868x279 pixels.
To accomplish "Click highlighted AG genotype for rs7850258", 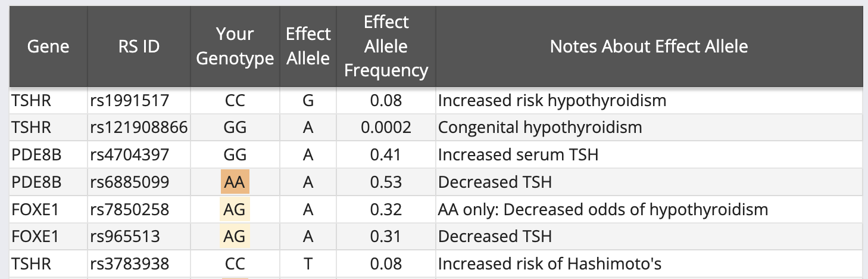I will (x=235, y=209).
